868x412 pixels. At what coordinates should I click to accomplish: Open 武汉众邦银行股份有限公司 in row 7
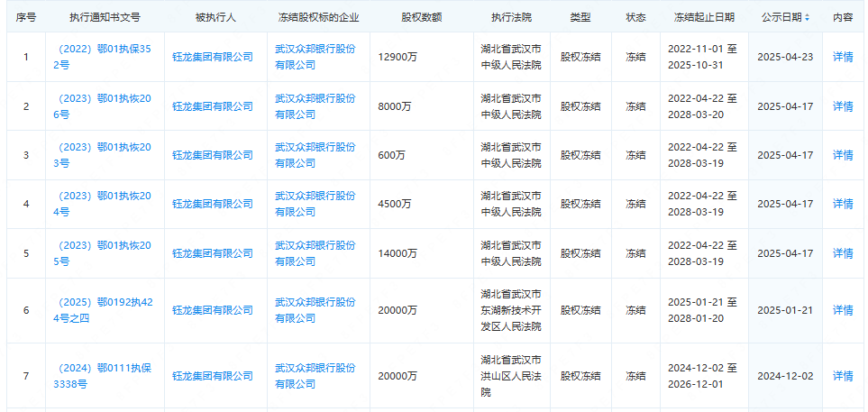pos(315,376)
